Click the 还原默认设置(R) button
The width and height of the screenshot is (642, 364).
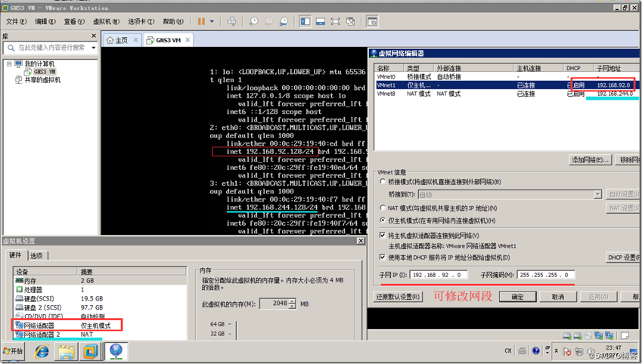[398, 297]
